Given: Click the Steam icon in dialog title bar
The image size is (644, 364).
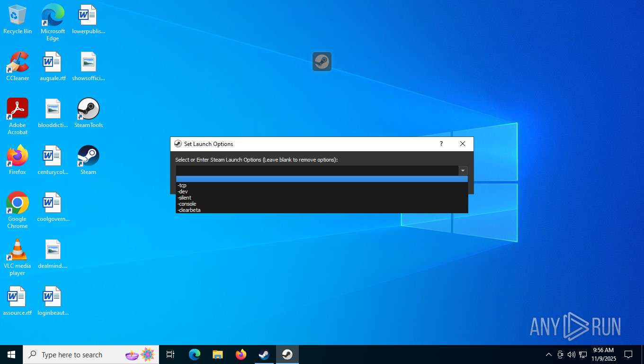Looking at the screenshot, I should 178,144.
